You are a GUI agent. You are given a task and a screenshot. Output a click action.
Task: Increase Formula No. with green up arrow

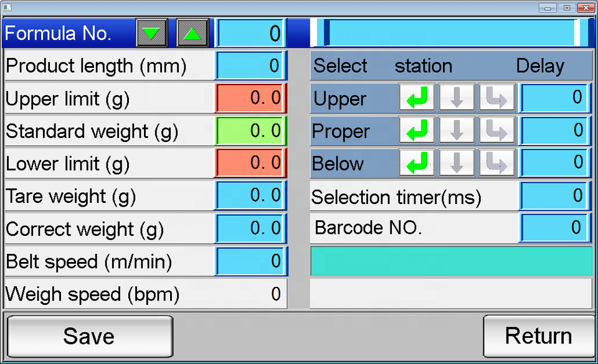(192, 33)
